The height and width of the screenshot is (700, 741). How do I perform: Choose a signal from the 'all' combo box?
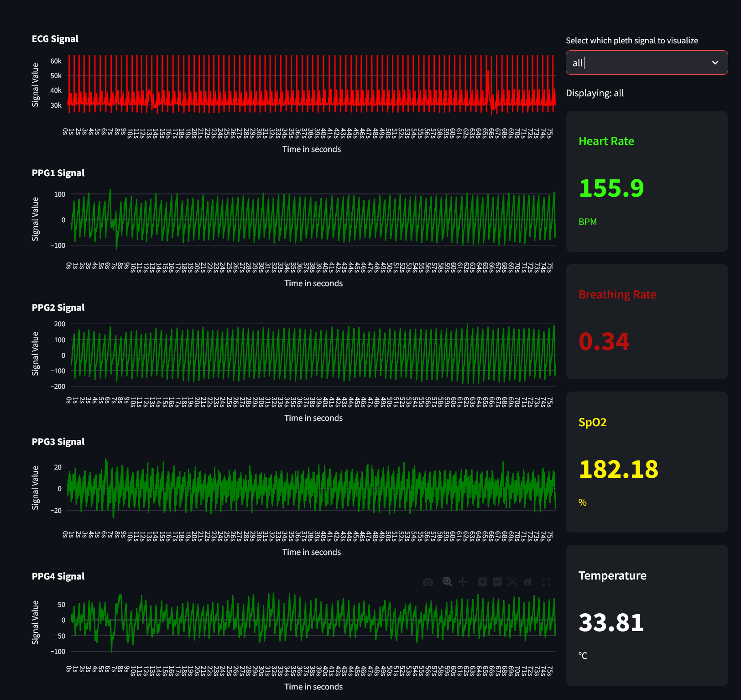647,63
